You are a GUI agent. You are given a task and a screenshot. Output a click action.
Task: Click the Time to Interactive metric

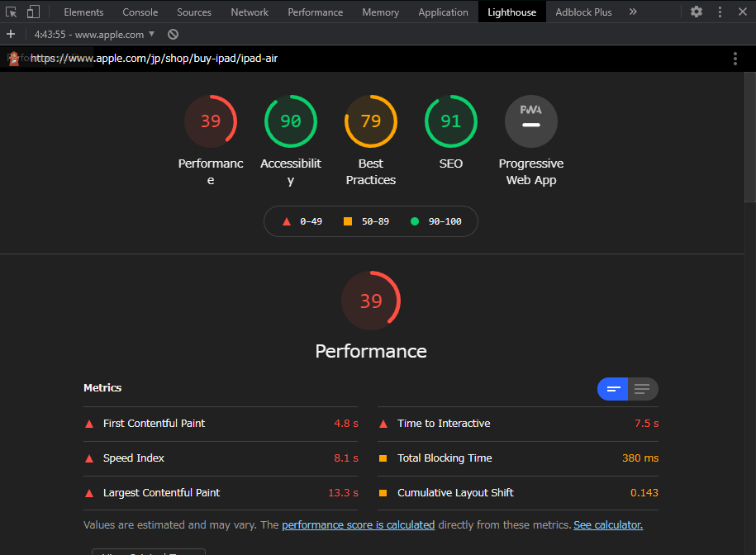pyautogui.click(x=518, y=424)
